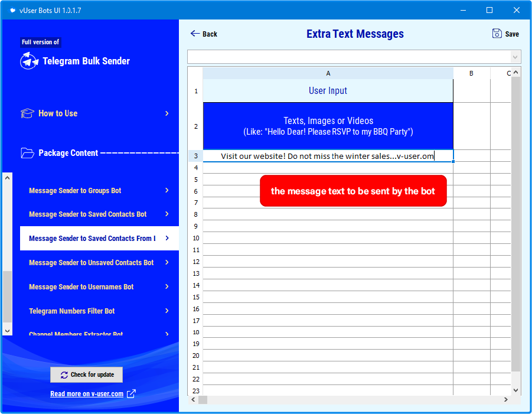Click the Texts, Images or Videos cell
The image size is (532, 414).
pos(328,126)
